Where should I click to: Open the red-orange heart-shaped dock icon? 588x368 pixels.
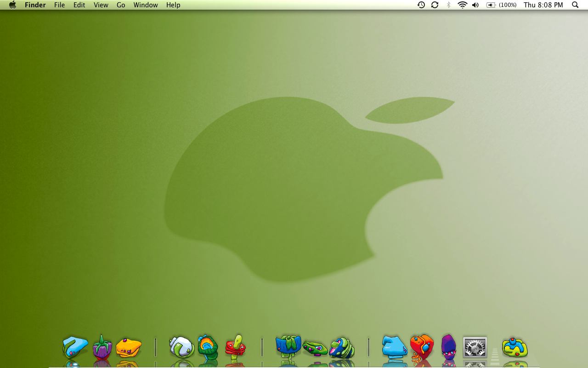[422, 347]
